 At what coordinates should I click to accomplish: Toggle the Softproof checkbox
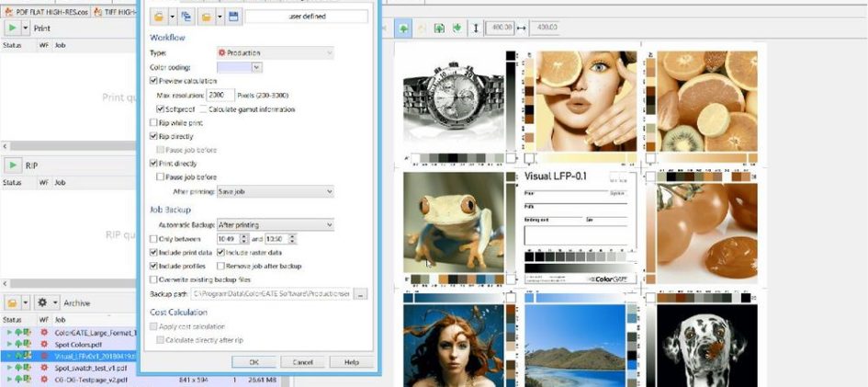161,109
